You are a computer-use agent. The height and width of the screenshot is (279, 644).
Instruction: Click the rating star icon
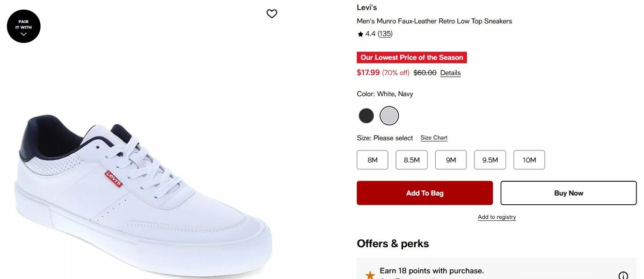pyautogui.click(x=361, y=34)
